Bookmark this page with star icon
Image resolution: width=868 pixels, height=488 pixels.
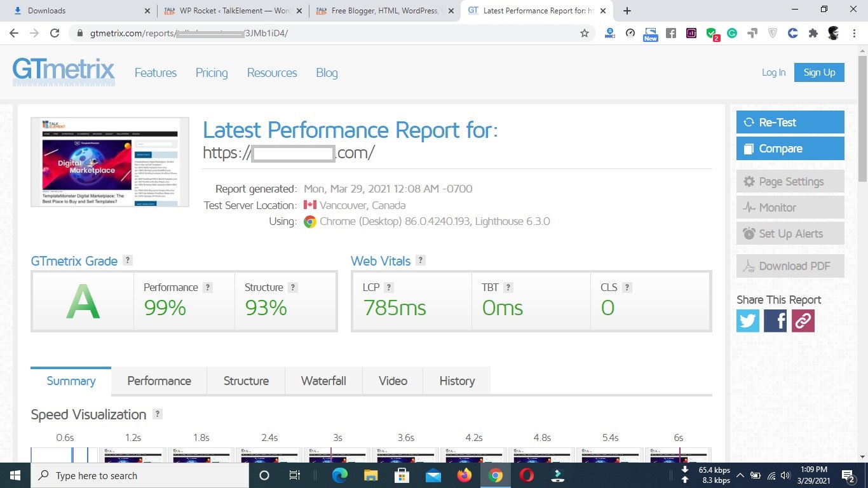(x=585, y=33)
